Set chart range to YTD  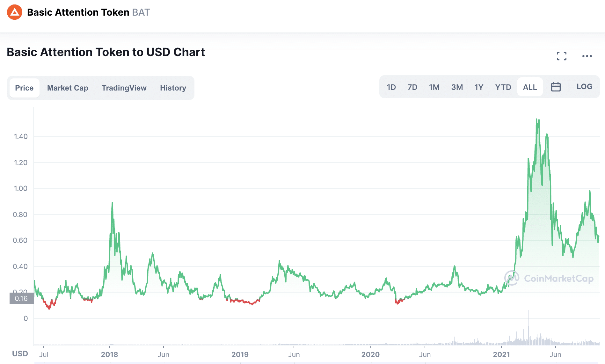point(503,87)
